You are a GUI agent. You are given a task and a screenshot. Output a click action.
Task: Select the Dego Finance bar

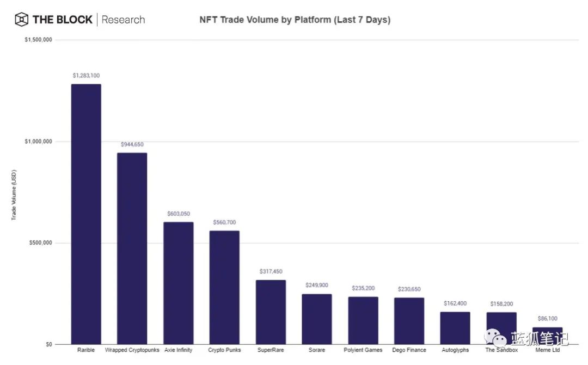pos(409,321)
